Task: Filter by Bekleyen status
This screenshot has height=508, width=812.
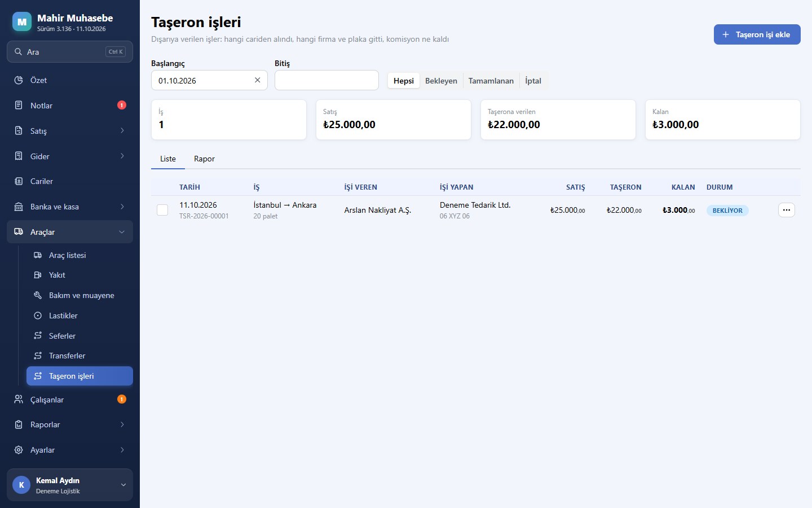Action: [441, 81]
